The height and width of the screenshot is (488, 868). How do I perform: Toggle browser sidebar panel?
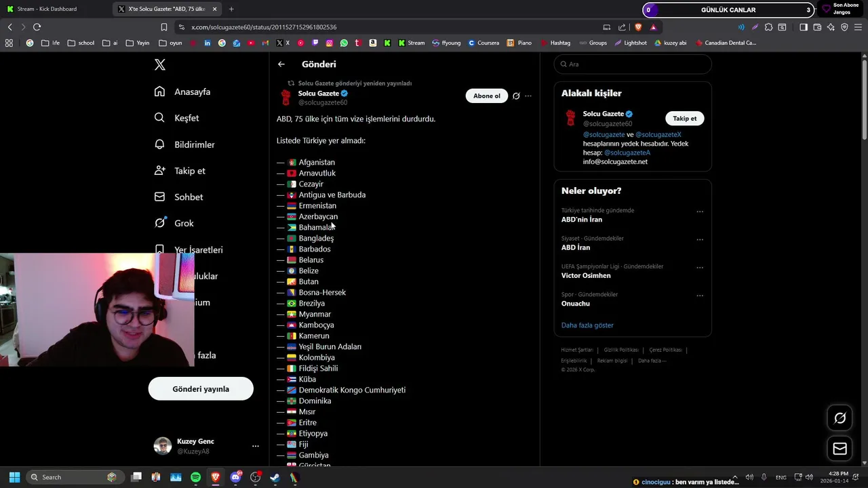803,27
